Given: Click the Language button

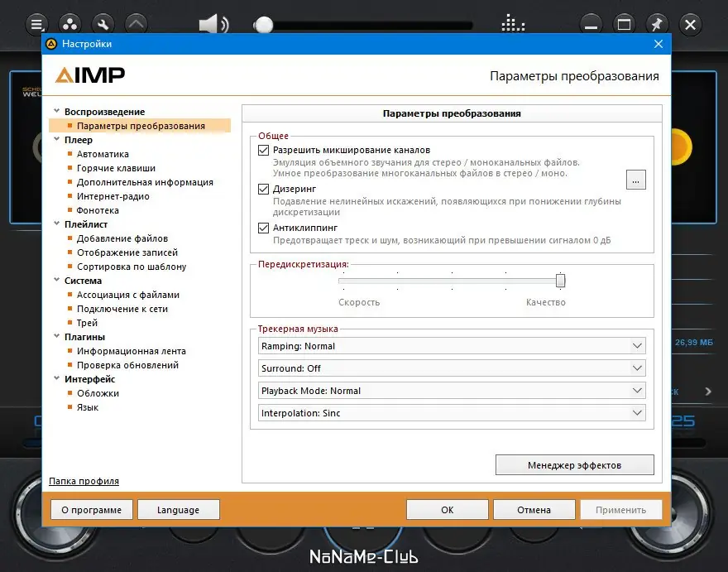Looking at the screenshot, I should 179,510.
